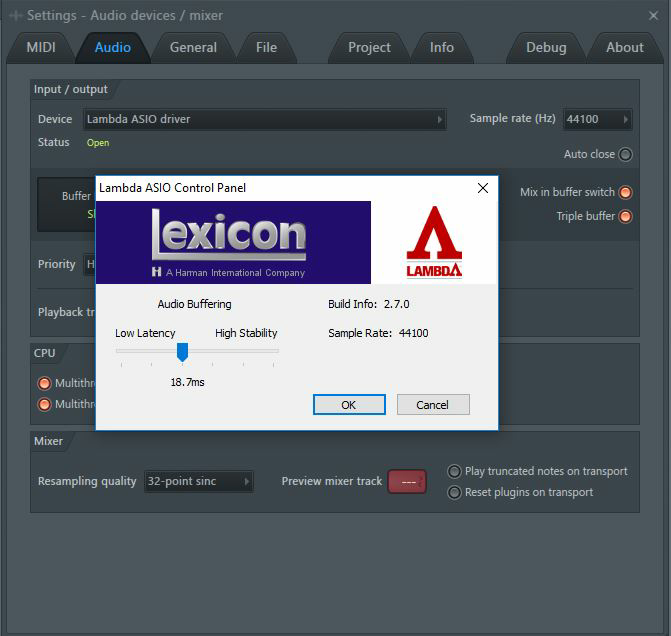The height and width of the screenshot is (636, 671).
Task: Click the CPU section header
Action: [x=45, y=353]
